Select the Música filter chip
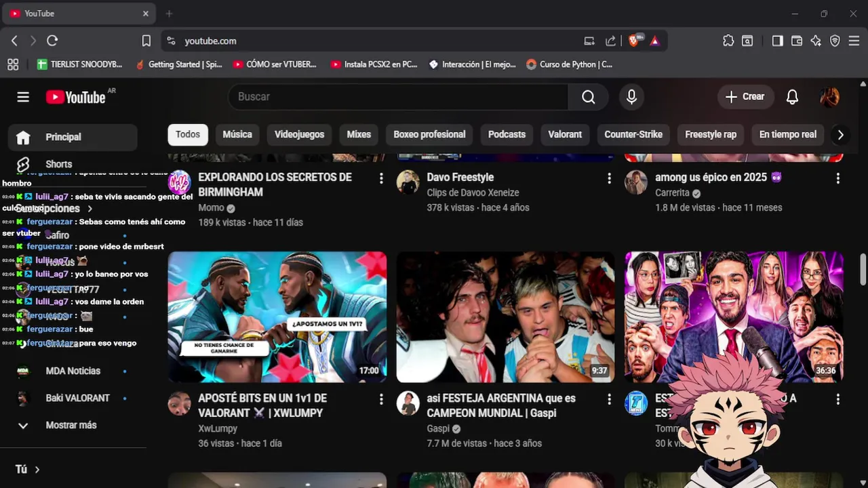 click(x=237, y=134)
